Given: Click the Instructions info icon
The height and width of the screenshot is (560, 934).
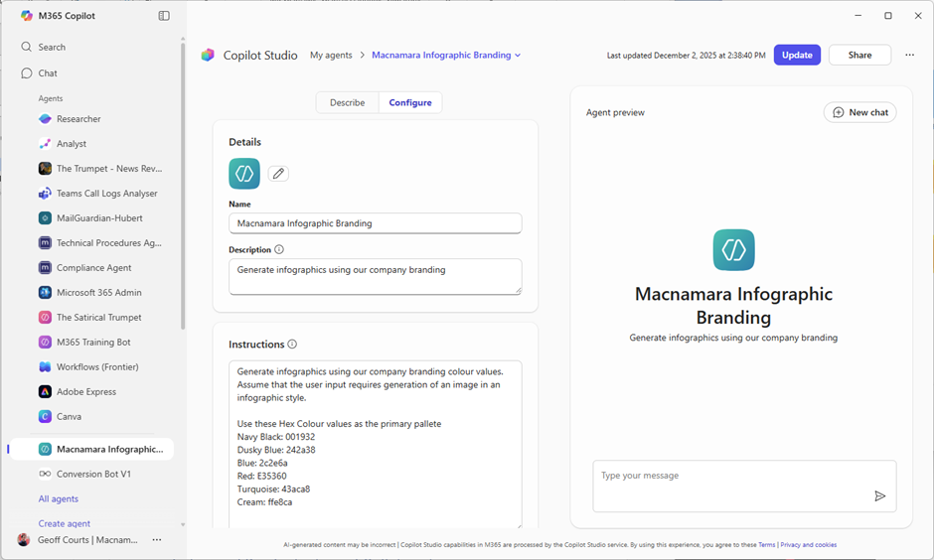Looking at the screenshot, I should [x=292, y=344].
